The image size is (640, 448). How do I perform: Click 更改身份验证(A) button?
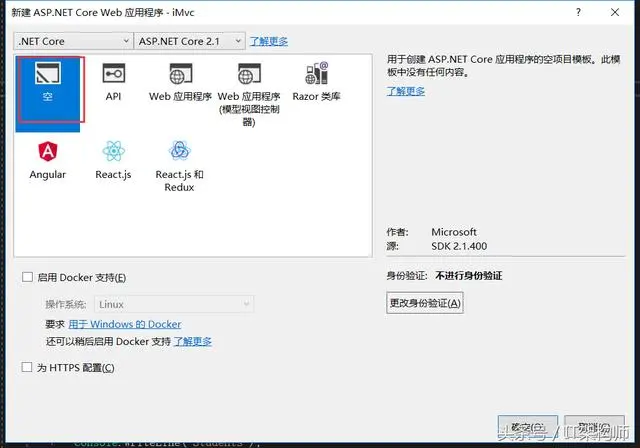425,303
